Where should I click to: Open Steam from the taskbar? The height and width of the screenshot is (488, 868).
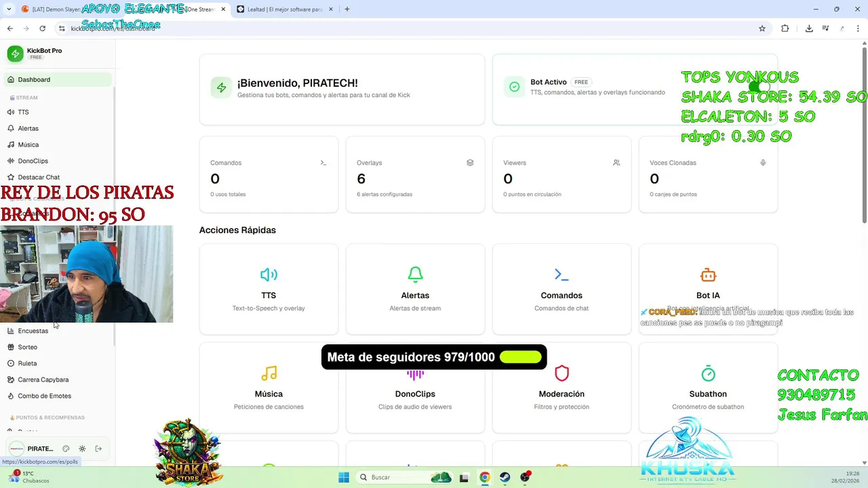(x=505, y=477)
